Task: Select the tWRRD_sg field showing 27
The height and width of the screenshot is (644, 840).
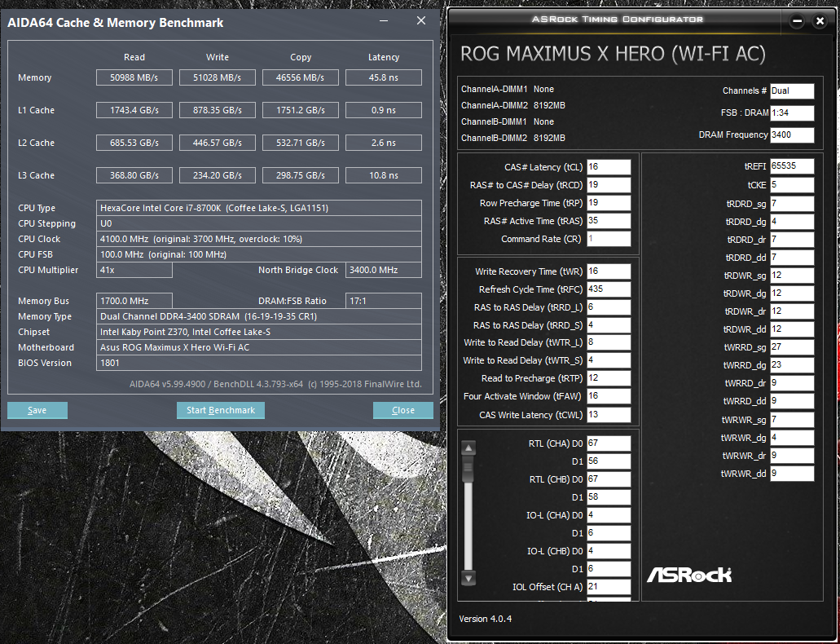Action: point(792,347)
